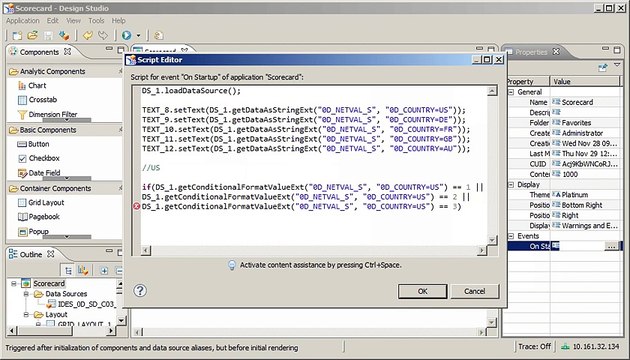This screenshot has width=630, height=360.
Task: Close the Components view tab
Action: click(x=68, y=51)
